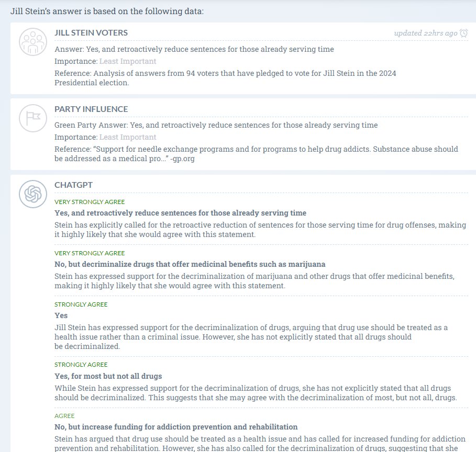Click STRONGLY AGREE label above 'Yes'

pyautogui.click(x=81, y=304)
